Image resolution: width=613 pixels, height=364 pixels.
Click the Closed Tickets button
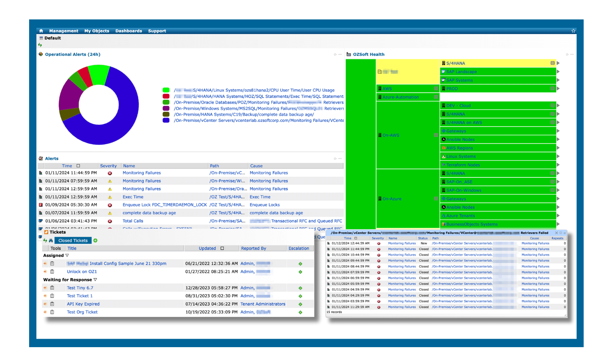pos(73,240)
